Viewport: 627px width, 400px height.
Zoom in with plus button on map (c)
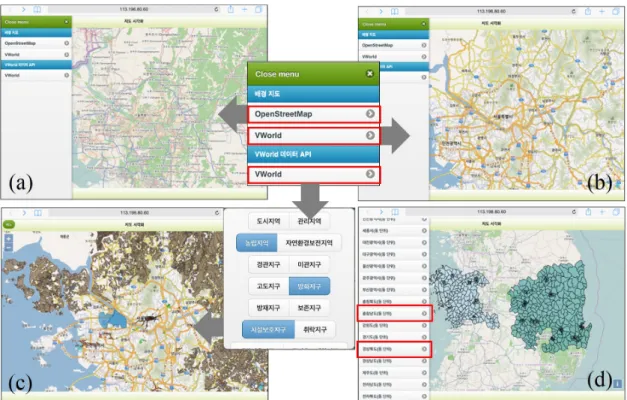point(8,239)
